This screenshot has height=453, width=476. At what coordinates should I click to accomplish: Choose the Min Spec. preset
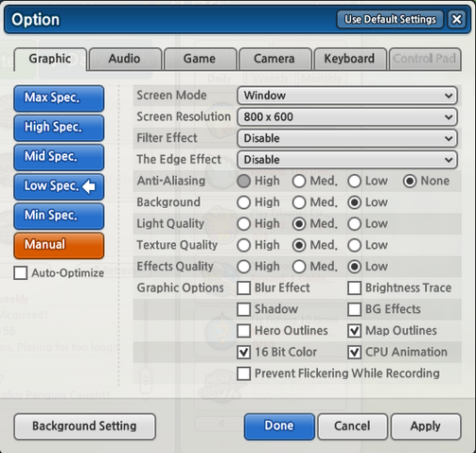(59, 216)
